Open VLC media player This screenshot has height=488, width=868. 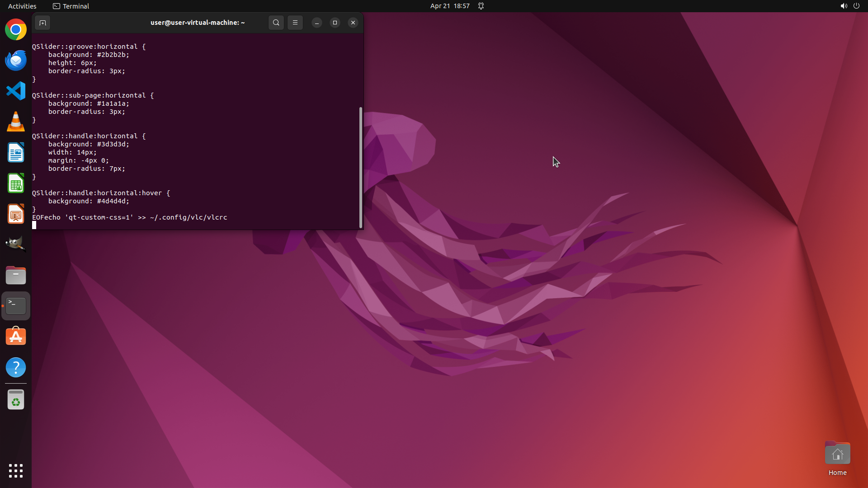(16, 122)
